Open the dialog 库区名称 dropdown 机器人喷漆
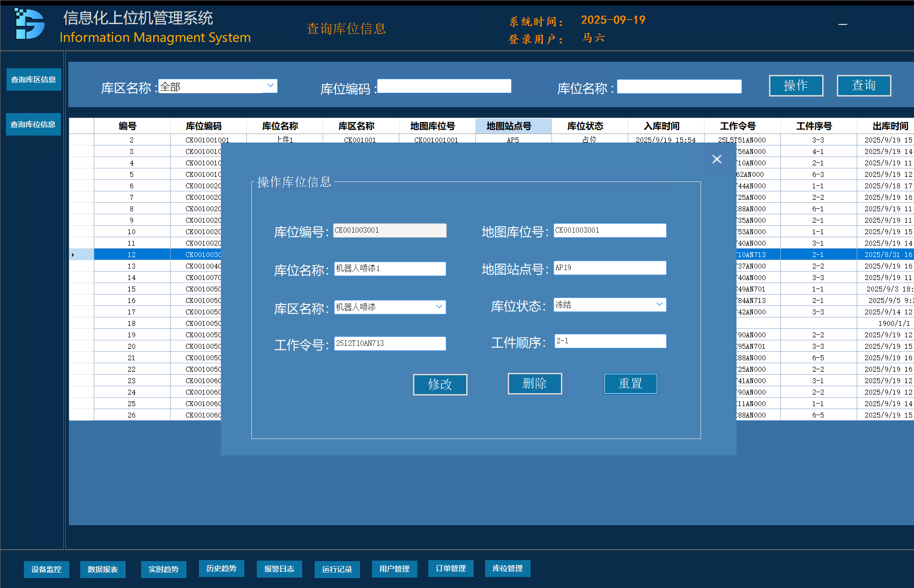The width and height of the screenshot is (914, 588). [x=390, y=307]
